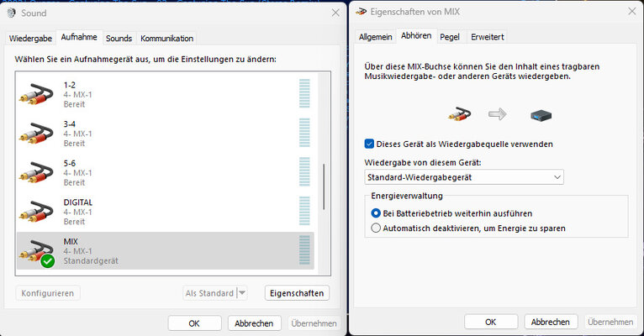Click the DIGITAL device RCA cable icon
This screenshot has width=644, height=336.
tap(36, 212)
